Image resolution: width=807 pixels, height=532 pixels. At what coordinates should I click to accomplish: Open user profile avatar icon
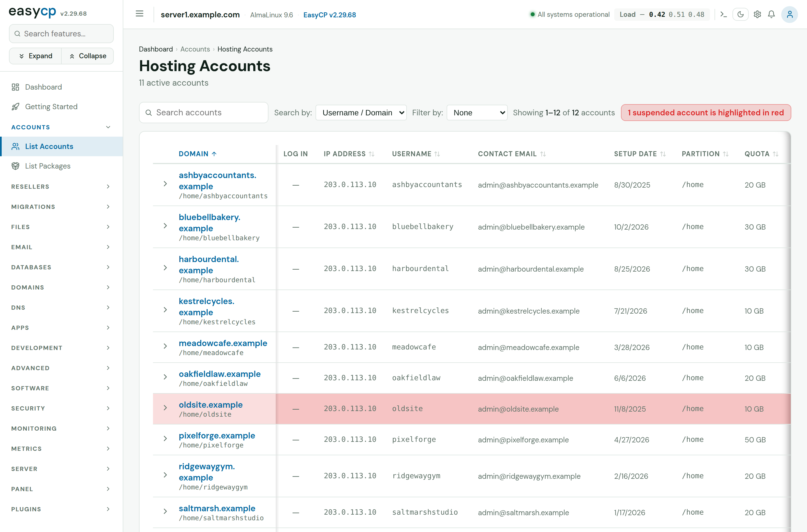click(790, 14)
